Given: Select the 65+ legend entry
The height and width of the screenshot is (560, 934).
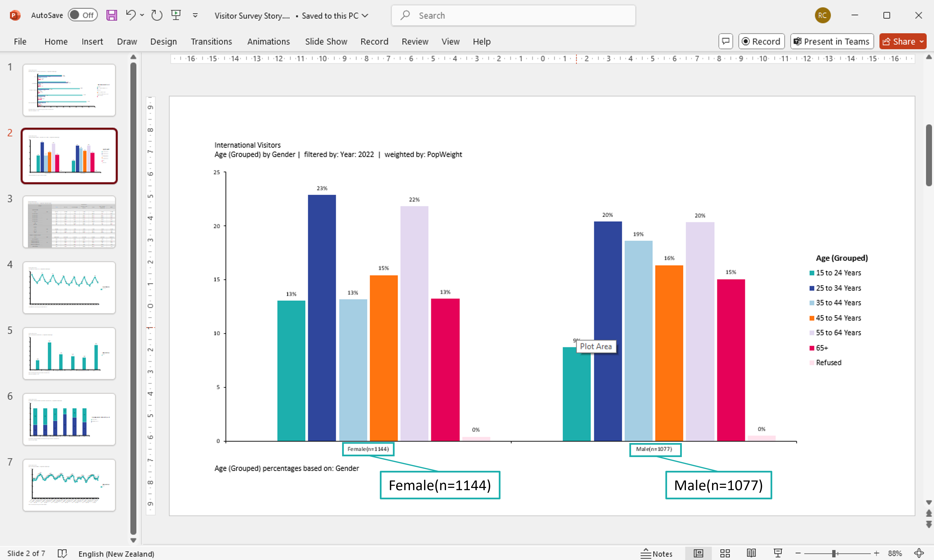Looking at the screenshot, I should (818, 348).
